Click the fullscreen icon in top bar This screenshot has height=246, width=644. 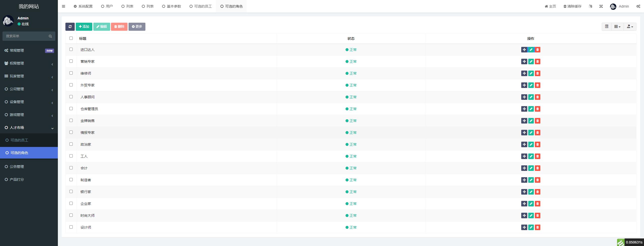click(601, 6)
